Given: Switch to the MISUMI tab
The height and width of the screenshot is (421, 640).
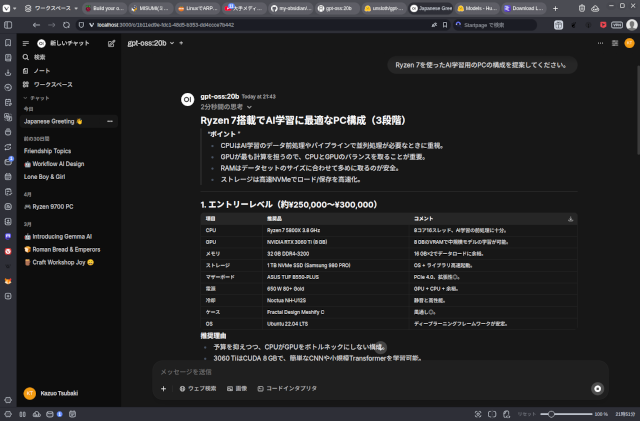Looking at the screenshot, I should 151,8.
